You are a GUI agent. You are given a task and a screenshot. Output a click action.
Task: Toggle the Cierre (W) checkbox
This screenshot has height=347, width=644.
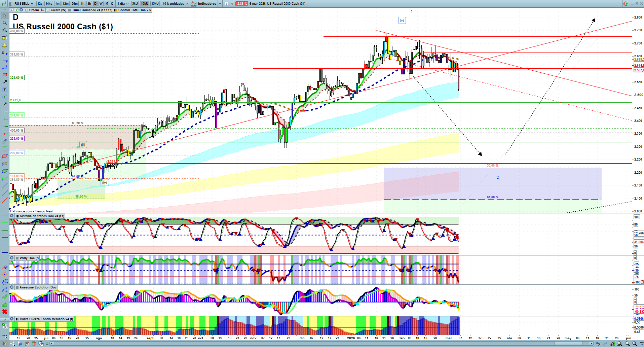pyautogui.click(x=48, y=10)
